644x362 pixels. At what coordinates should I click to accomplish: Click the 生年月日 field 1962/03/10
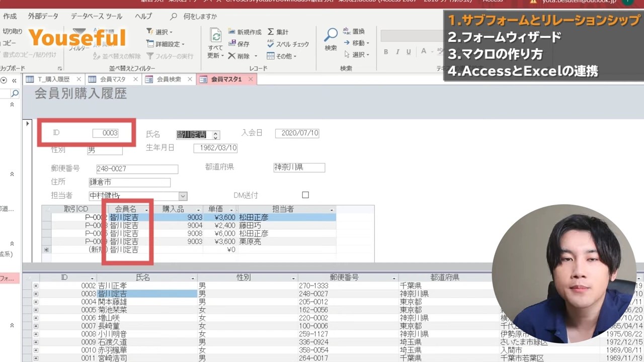[x=215, y=148]
